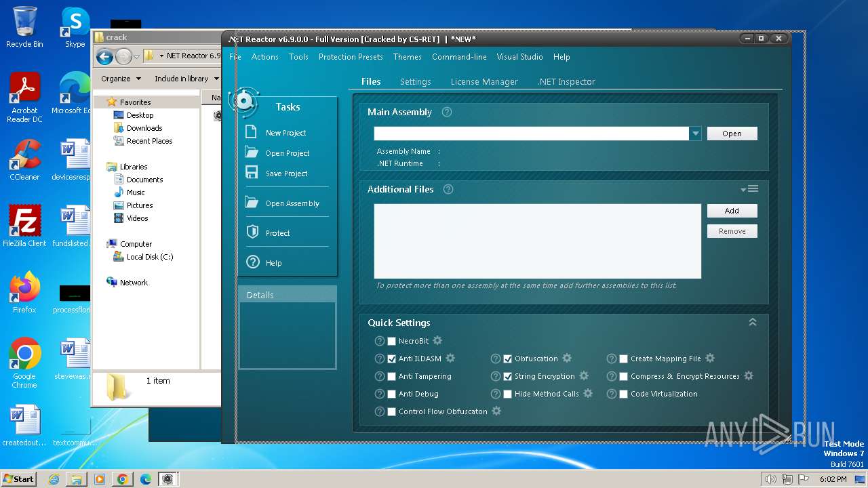The width and height of the screenshot is (868, 488).
Task: Open Include in library dropdown
Action: pos(186,79)
